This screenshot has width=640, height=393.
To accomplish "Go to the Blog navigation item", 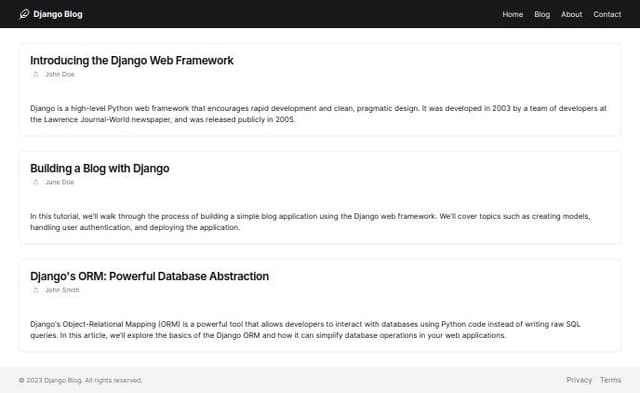I will coord(542,14).
